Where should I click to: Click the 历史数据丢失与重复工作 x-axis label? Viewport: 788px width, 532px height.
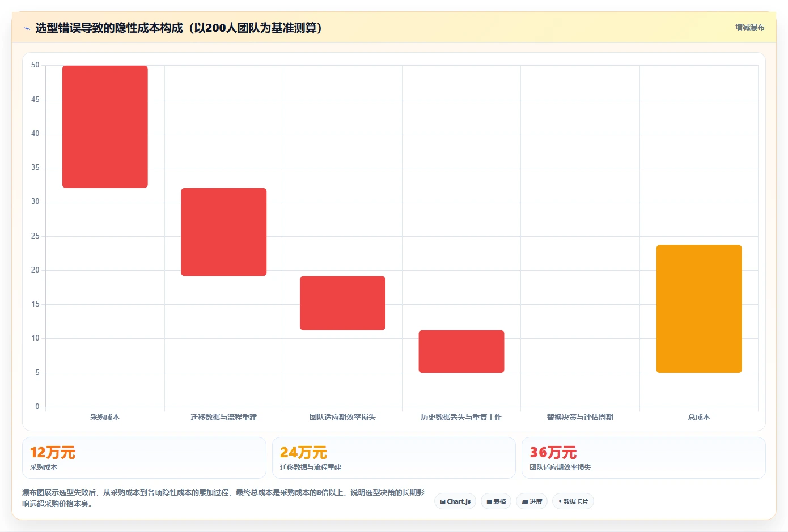[461, 417]
